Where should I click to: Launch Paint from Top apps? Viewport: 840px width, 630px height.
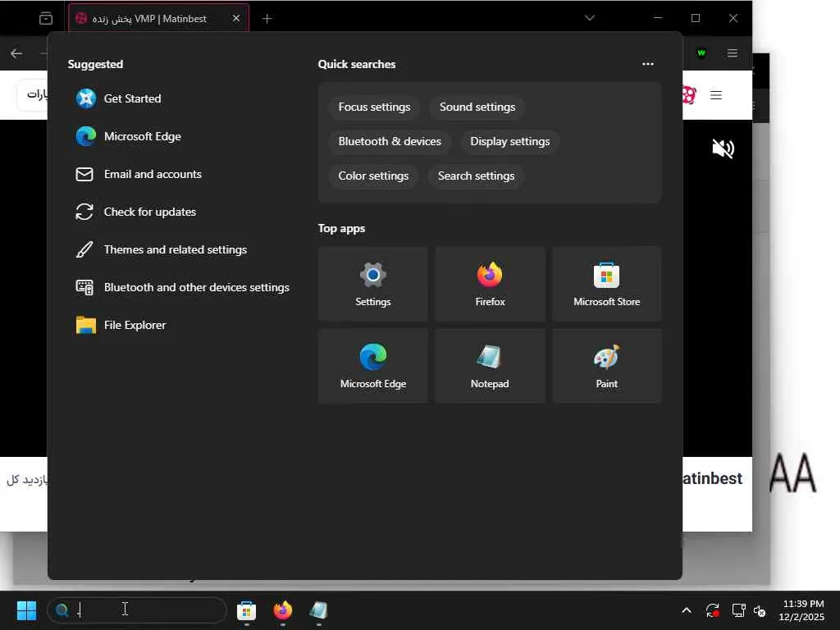click(606, 366)
